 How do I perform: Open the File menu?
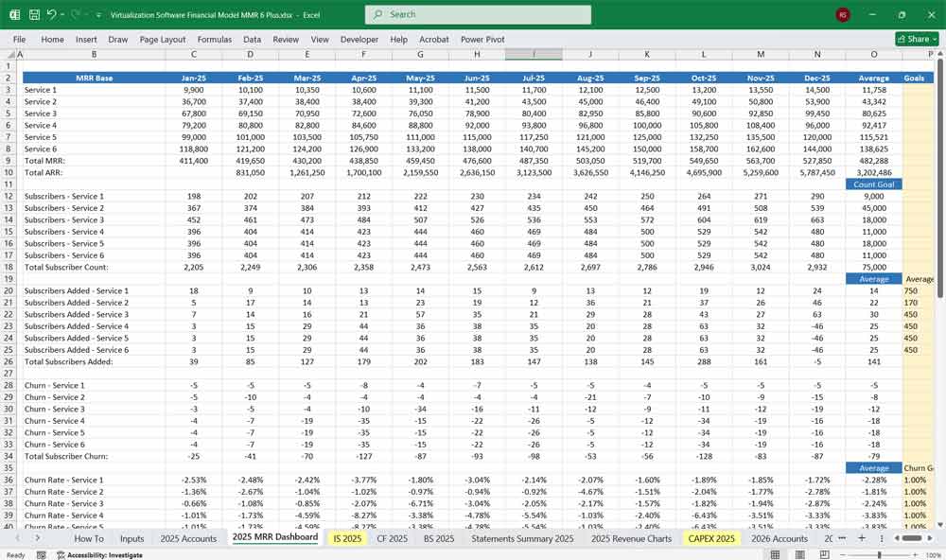pos(19,39)
